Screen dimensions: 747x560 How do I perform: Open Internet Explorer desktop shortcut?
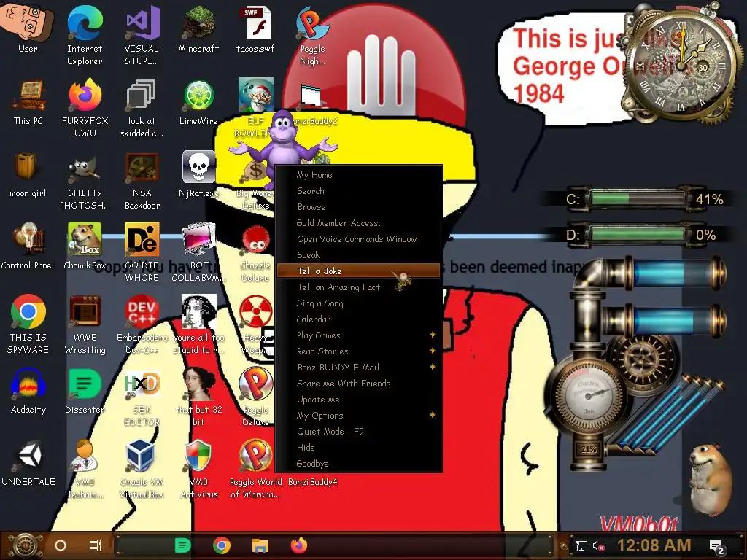click(x=85, y=34)
